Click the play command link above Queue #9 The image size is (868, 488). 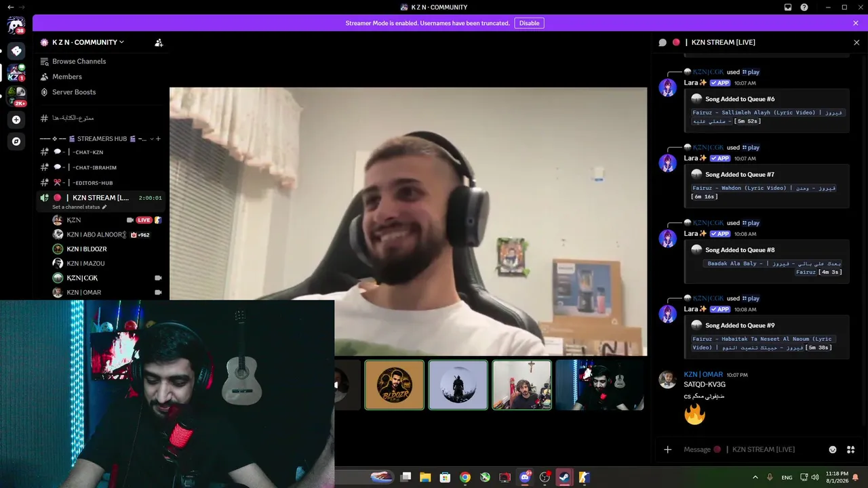coord(751,298)
